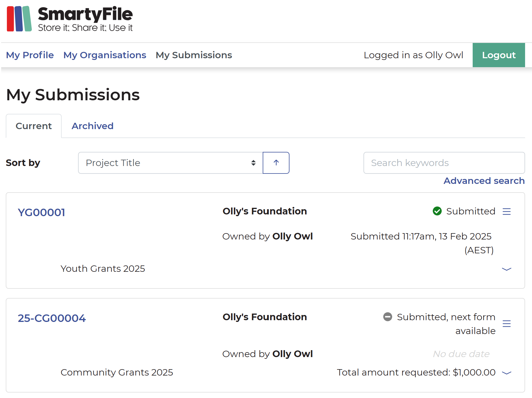Toggle the ascending sort direction arrow
Viewport: 532px width, 398px height.
276,163
